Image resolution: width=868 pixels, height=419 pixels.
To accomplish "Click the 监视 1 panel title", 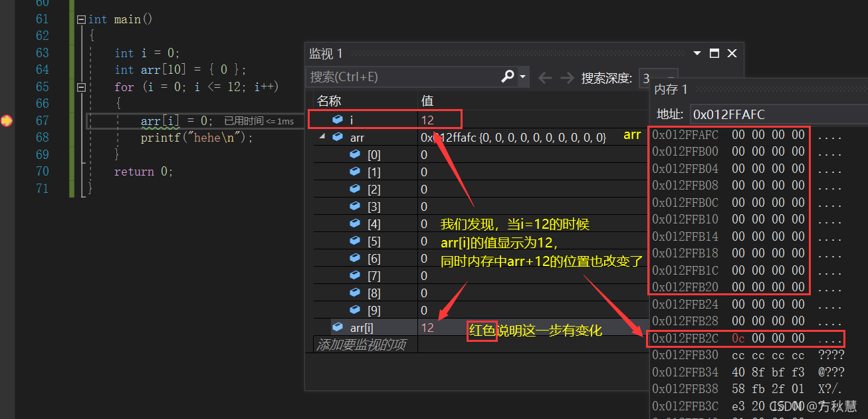I will click(326, 53).
